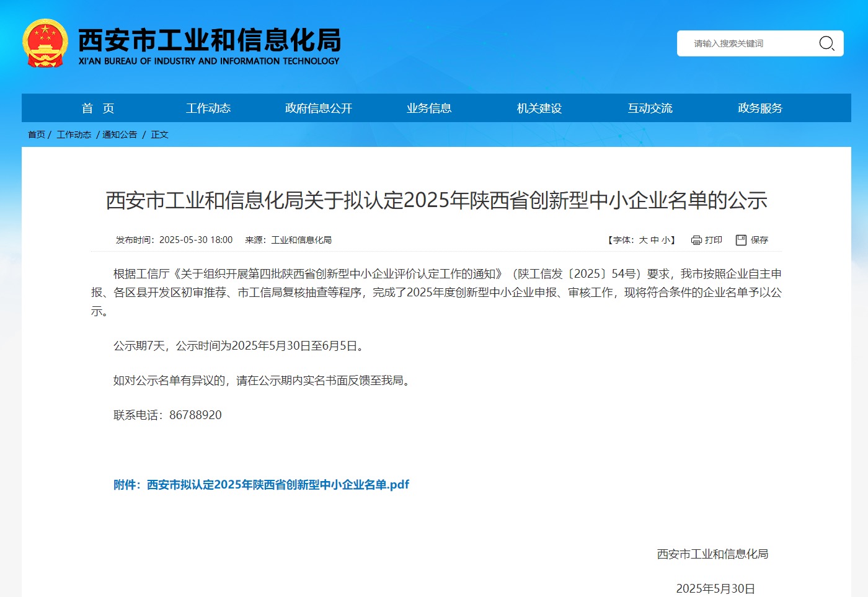Click the bureau title text in header

point(209,41)
